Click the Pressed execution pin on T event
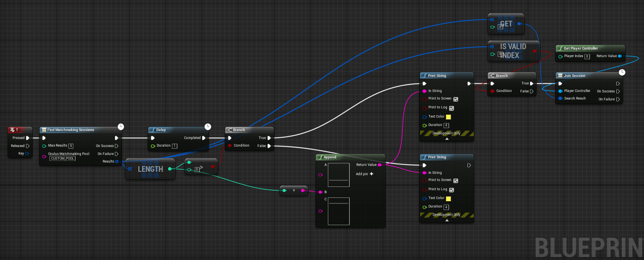The image size is (644, 260). (28, 138)
